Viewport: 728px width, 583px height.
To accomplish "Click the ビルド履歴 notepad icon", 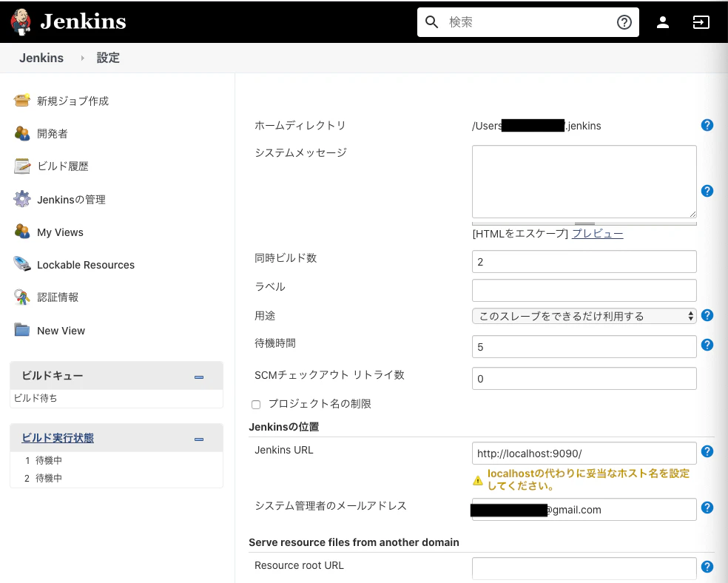I will click(x=21, y=166).
